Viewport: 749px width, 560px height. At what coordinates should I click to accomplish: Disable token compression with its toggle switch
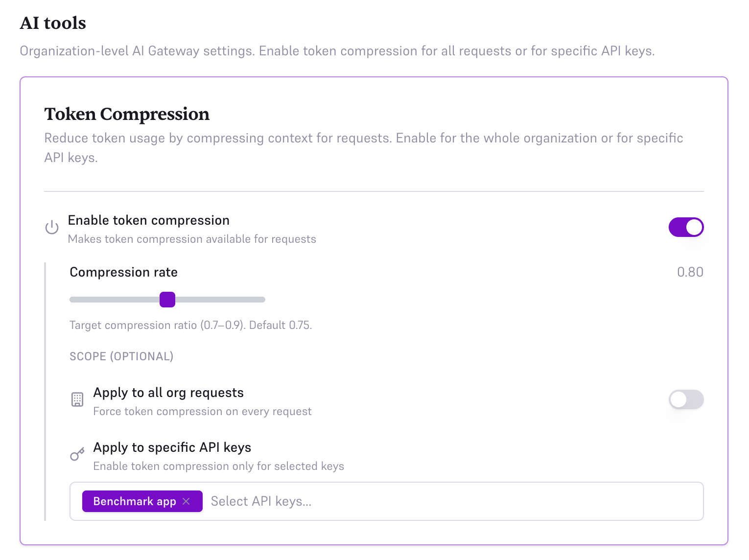click(686, 227)
